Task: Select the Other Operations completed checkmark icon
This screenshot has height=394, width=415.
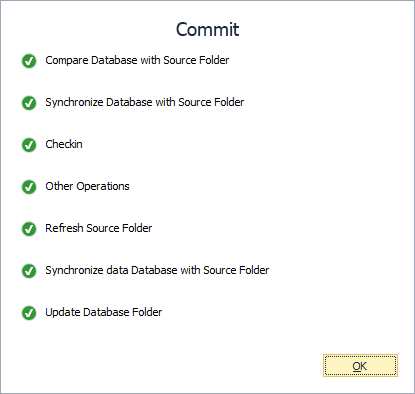Action: tap(29, 187)
